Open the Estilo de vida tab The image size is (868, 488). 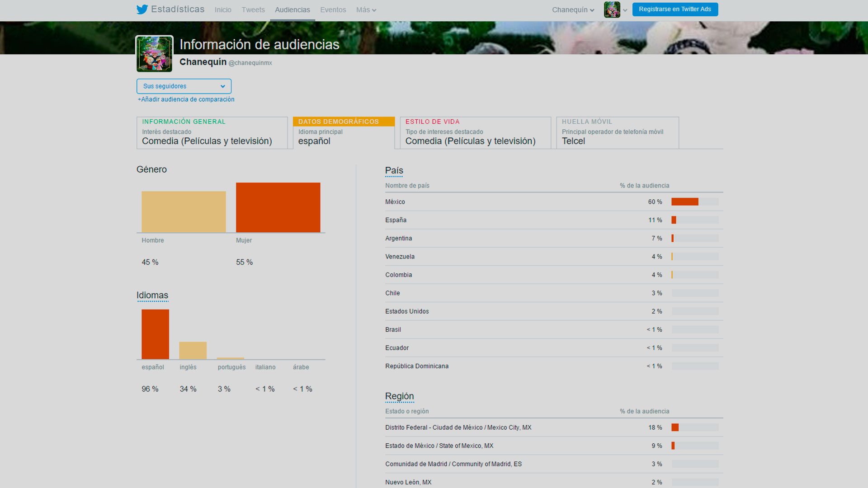tap(475, 133)
